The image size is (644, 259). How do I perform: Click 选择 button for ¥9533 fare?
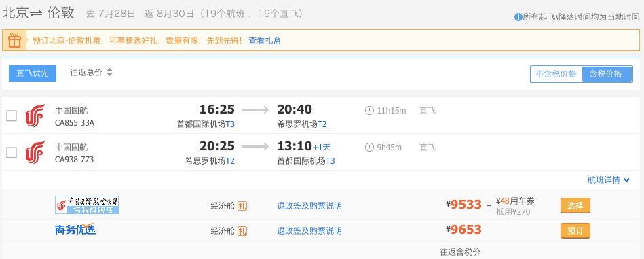click(575, 205)
